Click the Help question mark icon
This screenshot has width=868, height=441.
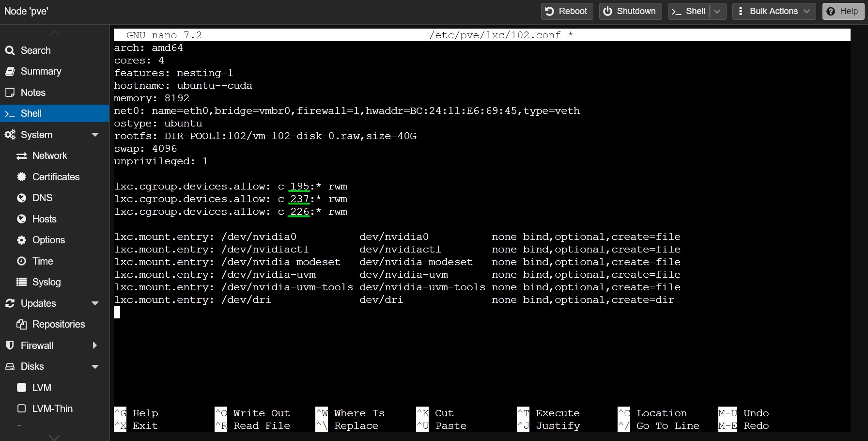(831, 11)
